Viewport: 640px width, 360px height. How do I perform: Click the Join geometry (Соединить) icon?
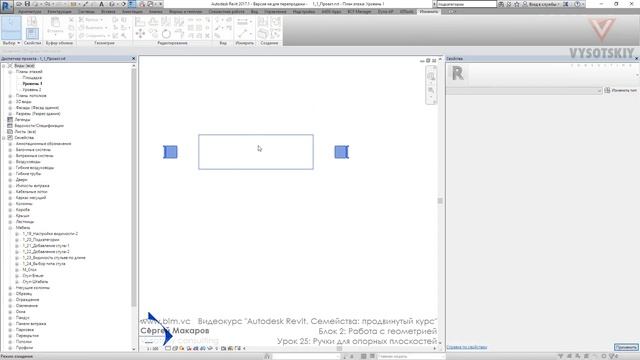click(x=81, y=36)
